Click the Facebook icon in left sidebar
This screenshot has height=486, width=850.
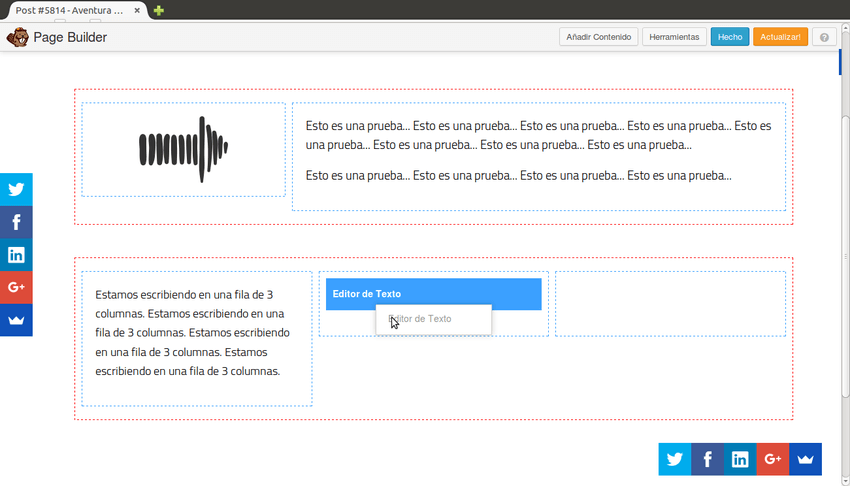(x=16, y=222)
